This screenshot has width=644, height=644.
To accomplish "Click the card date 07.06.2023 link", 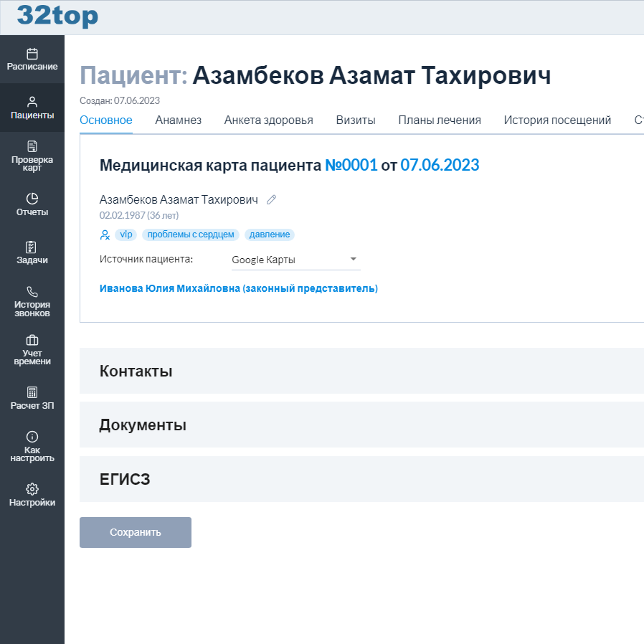I will point(440,165).
